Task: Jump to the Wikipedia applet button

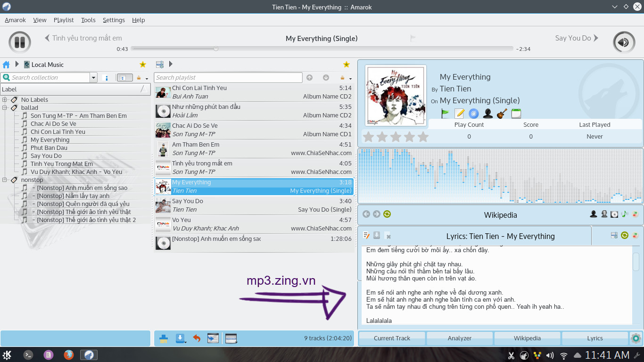Action: [527, 338]
